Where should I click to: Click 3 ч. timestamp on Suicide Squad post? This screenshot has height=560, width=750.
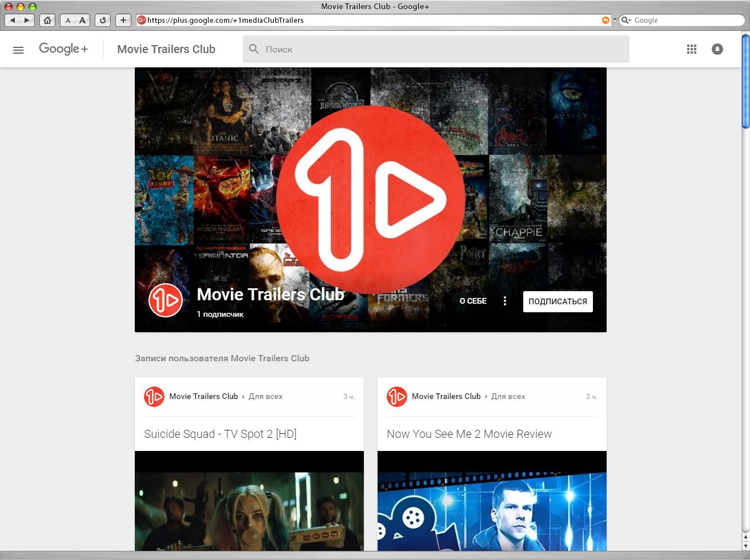tap(349, 396)
